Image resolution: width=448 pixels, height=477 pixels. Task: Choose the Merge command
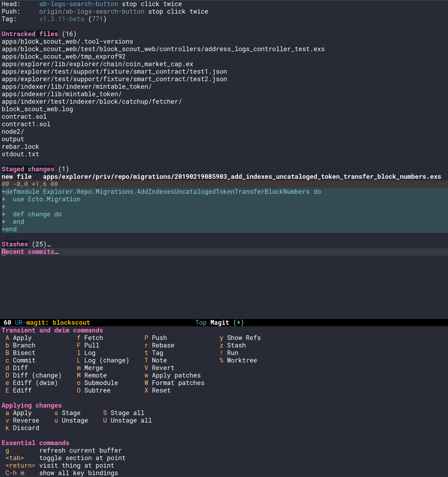[x=90, y=368]
